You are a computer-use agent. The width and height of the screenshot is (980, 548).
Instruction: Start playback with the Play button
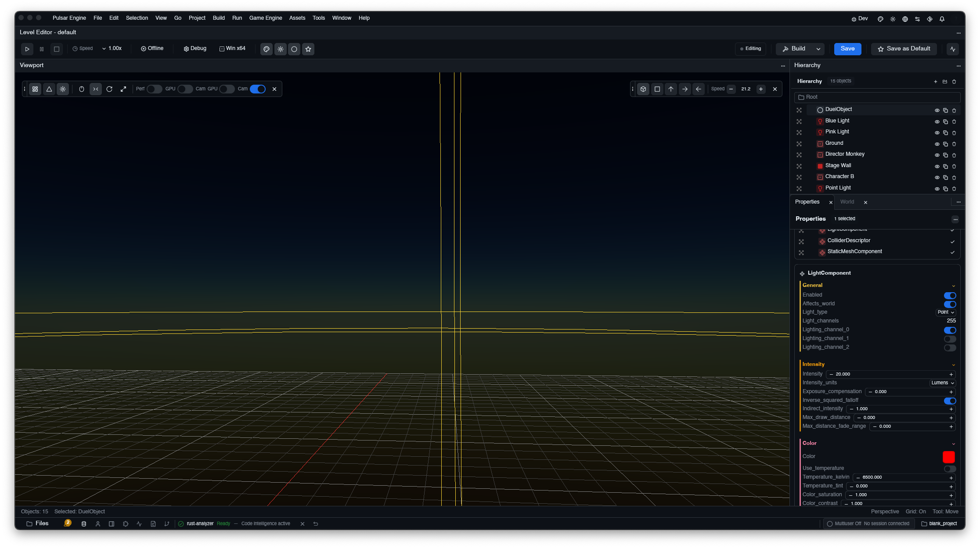(x=27, y=49)
